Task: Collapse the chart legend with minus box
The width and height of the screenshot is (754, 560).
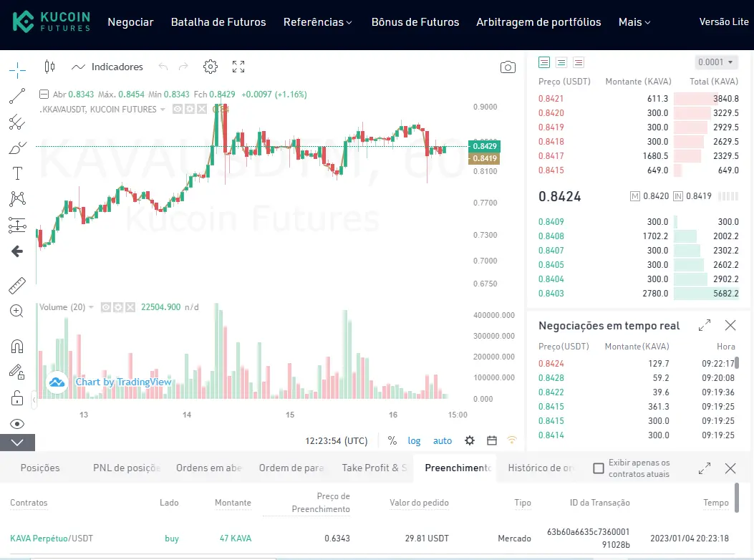Action: click(44, 95)
